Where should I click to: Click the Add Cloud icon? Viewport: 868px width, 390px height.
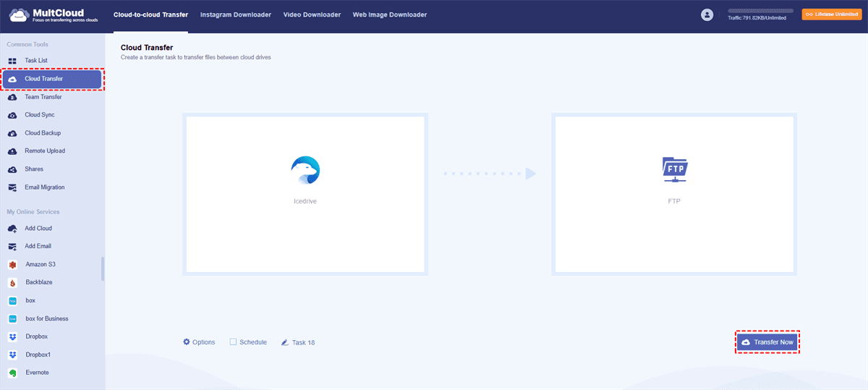12,229
